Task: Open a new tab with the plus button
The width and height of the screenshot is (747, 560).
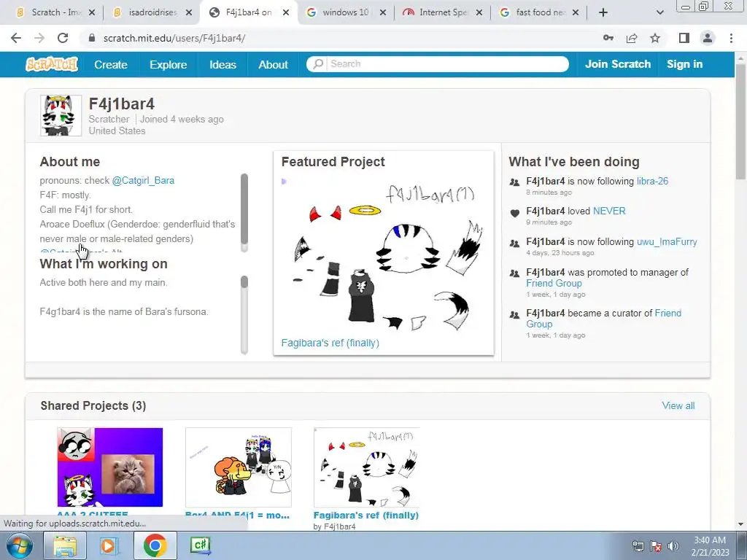Action: tap(603, 12)
